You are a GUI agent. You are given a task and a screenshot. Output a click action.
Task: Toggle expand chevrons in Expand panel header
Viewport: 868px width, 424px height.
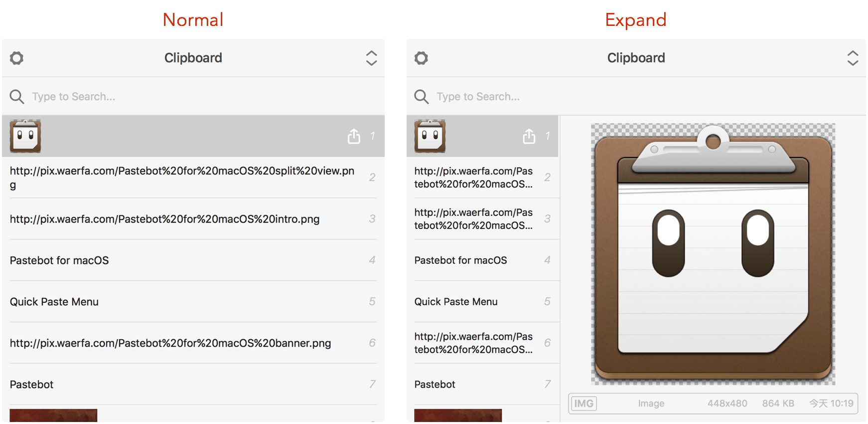point(853,58)
